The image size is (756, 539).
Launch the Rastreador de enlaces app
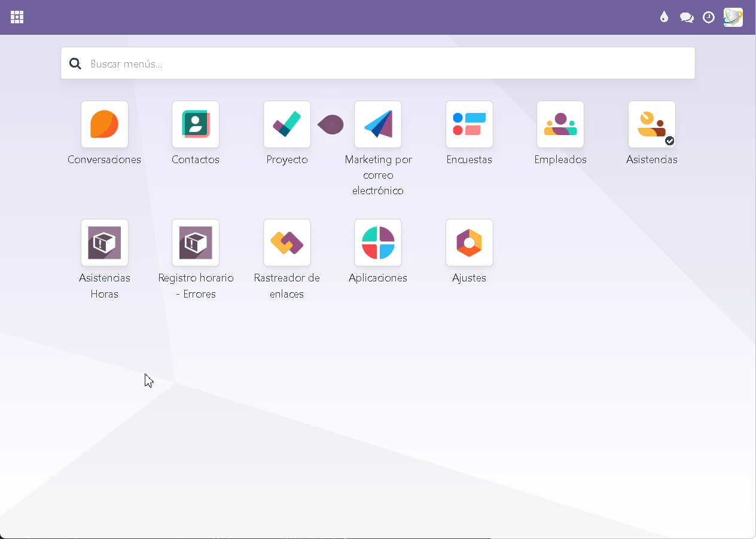287,243
